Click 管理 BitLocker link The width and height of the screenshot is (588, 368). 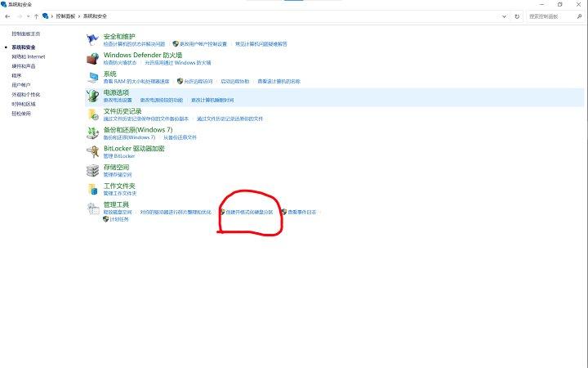(x=119, y=156)
